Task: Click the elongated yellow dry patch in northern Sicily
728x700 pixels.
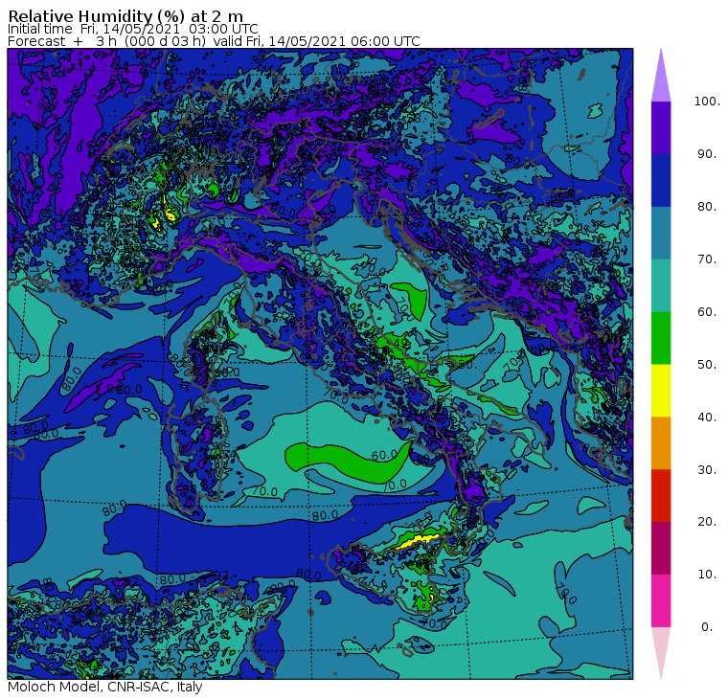Action: coord(416,541)
